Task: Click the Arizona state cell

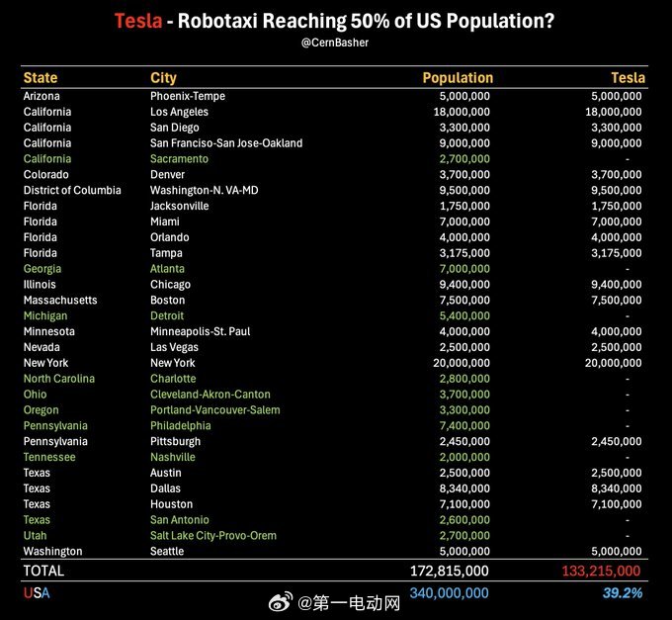Action: [42, 96]
